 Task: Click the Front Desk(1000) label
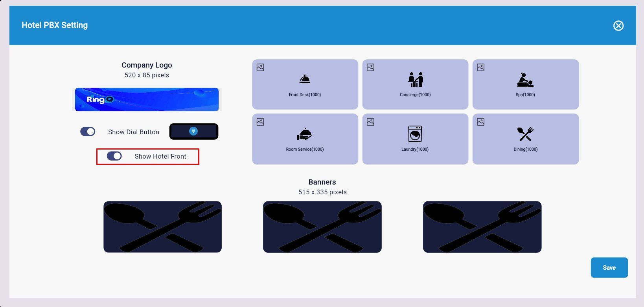(305, 95)
